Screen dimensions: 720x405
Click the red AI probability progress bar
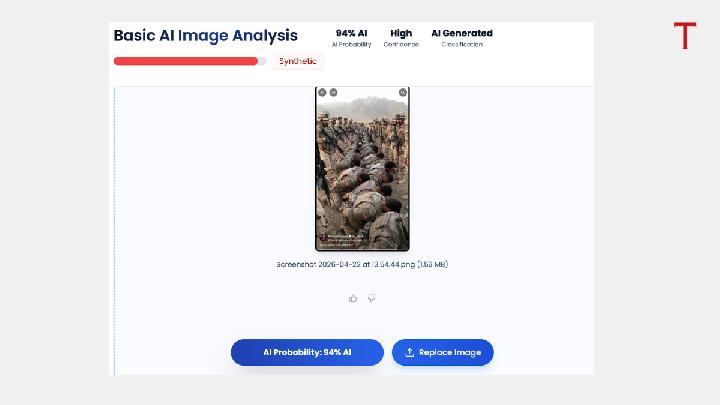[x=185, y=61]
